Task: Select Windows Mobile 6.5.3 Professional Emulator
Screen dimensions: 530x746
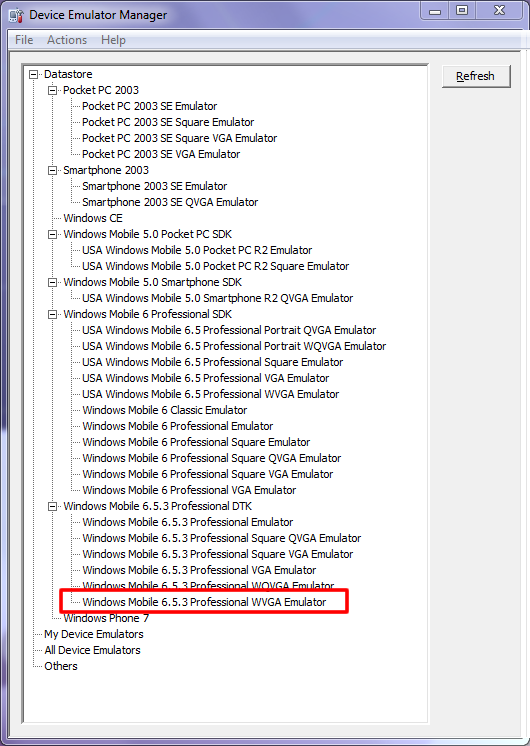Action: (x=187, y=522)
